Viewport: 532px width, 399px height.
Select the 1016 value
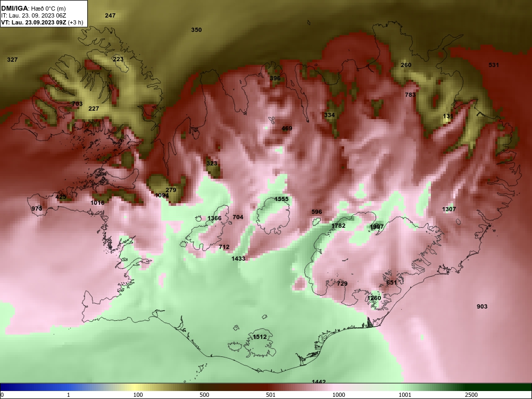point(97,203)
